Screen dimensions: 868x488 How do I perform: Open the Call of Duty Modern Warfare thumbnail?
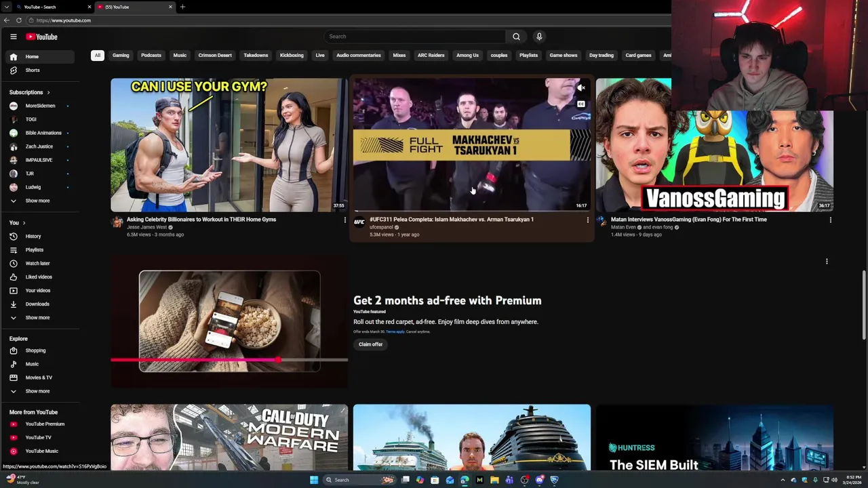229,437
